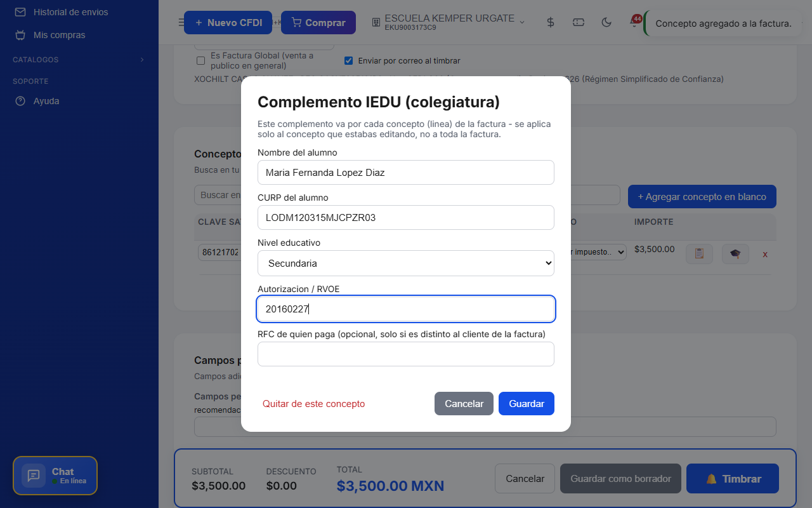Click the Ayuda help circle icon

point(20,101)
